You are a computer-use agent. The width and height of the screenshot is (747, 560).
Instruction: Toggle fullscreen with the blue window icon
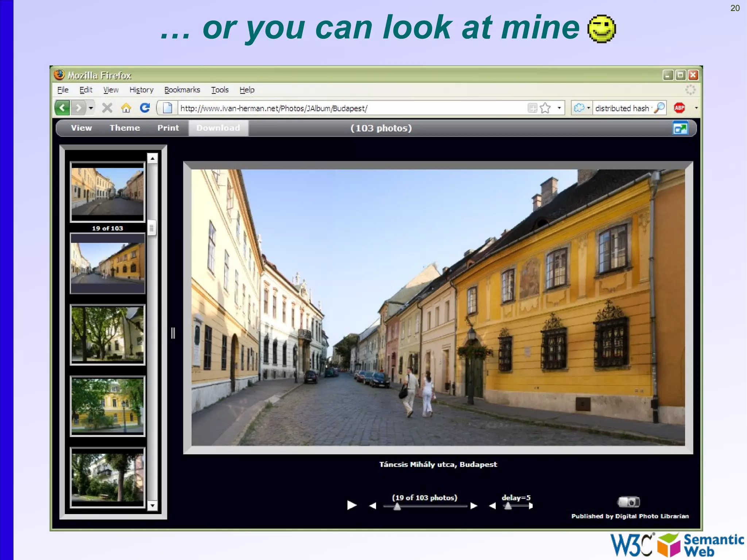pos(680,128)
